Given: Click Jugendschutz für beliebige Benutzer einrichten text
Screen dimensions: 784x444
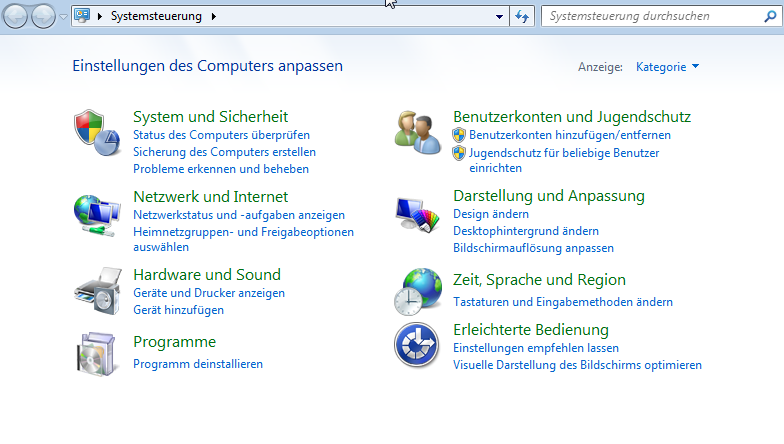Looking at the screenshot, I should [564, 160].
